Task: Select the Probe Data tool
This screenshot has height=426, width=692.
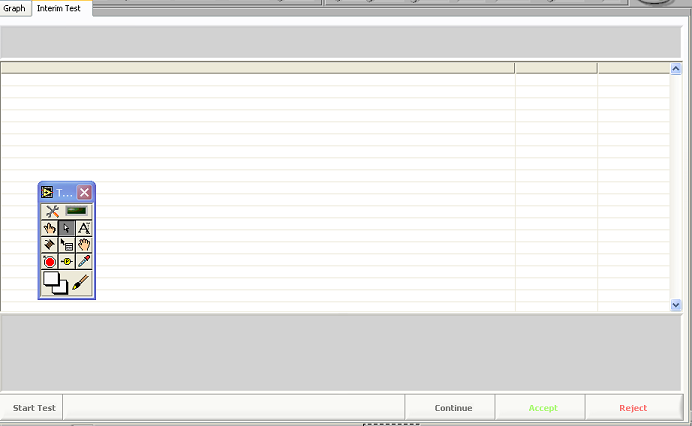Action: [x=67, y=261]
